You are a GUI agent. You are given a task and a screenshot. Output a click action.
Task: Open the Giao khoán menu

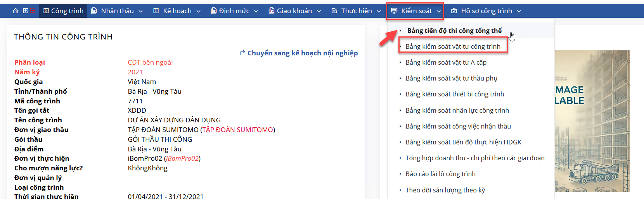click(x=294, y=11)
